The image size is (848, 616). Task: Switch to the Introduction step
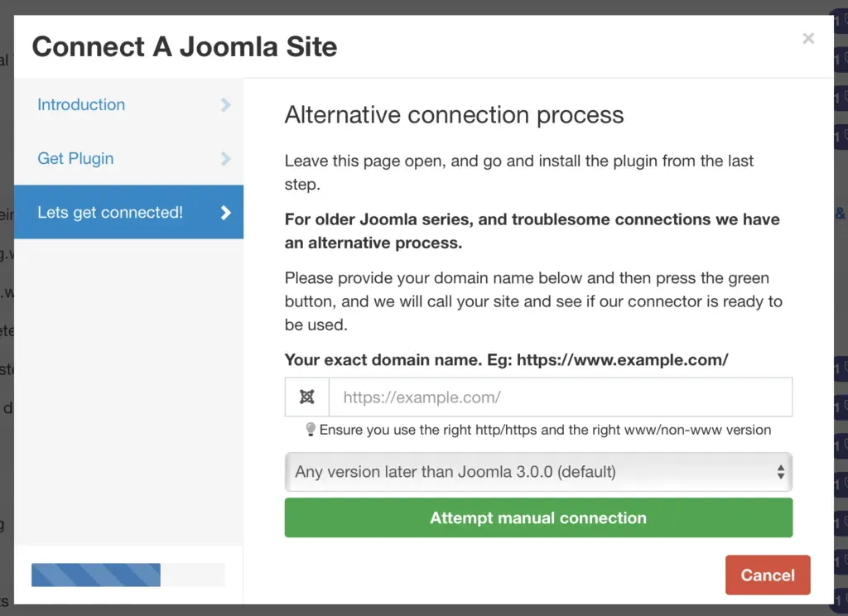pyautogui.click(x=80, y=105)
